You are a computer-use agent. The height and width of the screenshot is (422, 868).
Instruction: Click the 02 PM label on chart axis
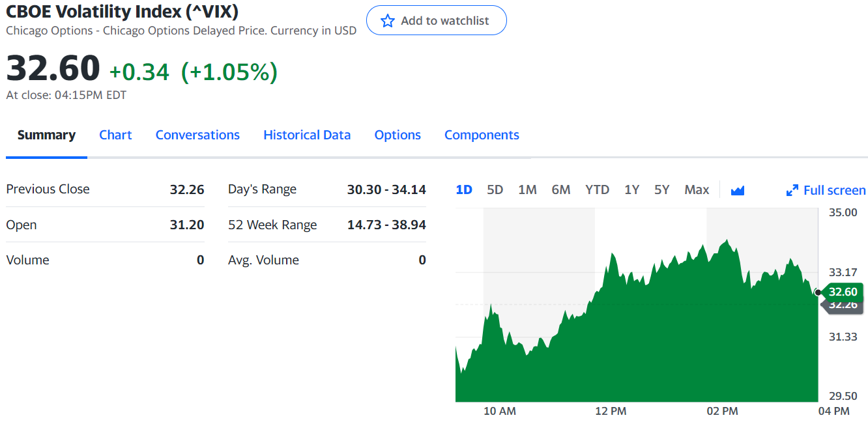pyautogui.click(x=722, y=411)
